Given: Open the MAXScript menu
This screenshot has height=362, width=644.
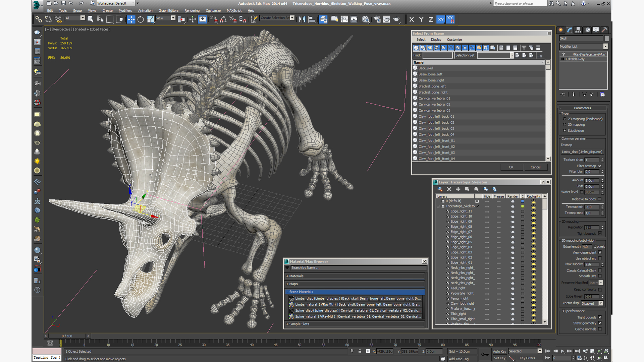Looking at the screenshot, I should pyautogui.click(x=234, y=11).
